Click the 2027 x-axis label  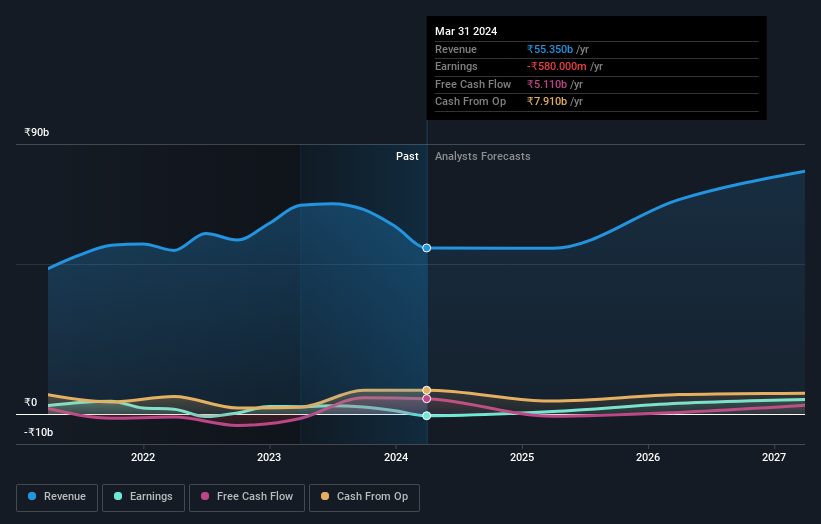[x=774, y=458]
